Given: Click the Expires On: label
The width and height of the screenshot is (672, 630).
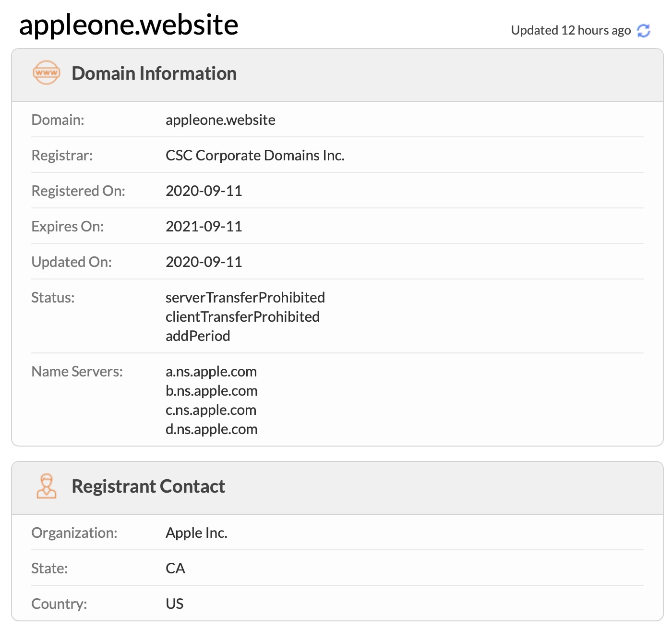Looking at the screenshot, I should point(67,226).
